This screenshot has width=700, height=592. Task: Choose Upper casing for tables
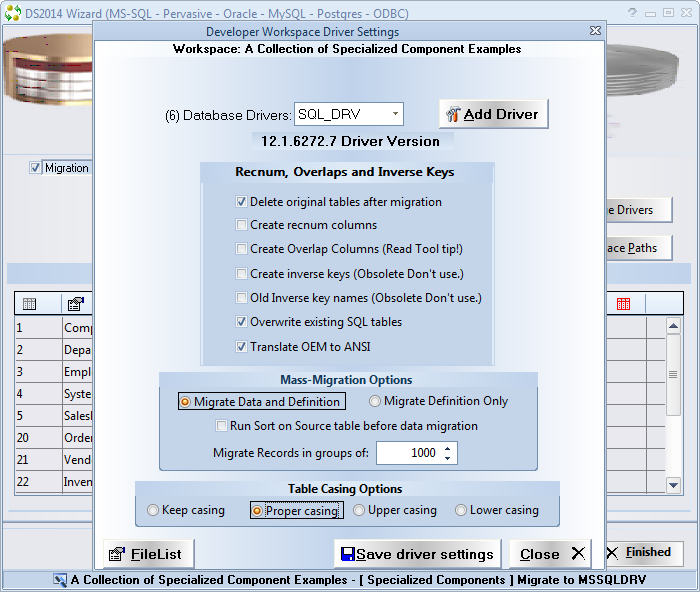point(361,510)
